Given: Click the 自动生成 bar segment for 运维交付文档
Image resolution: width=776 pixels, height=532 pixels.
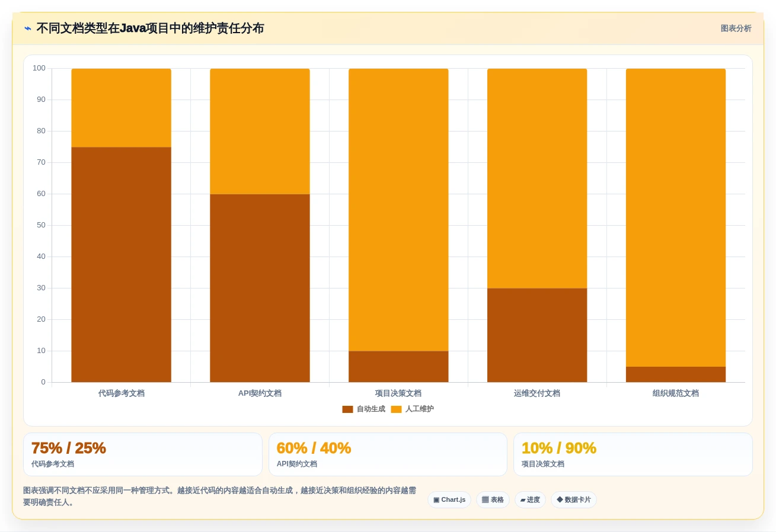Looking at the screenshot, I should point(537,335).
